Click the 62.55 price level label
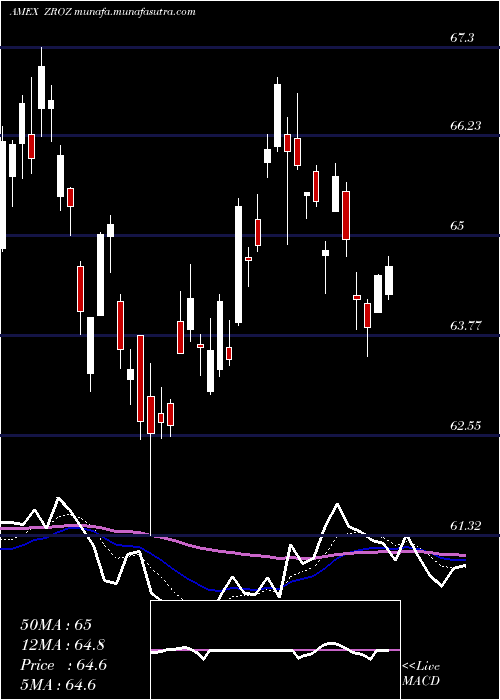This screenshot has height=700, width=500. tap(466, 426)
